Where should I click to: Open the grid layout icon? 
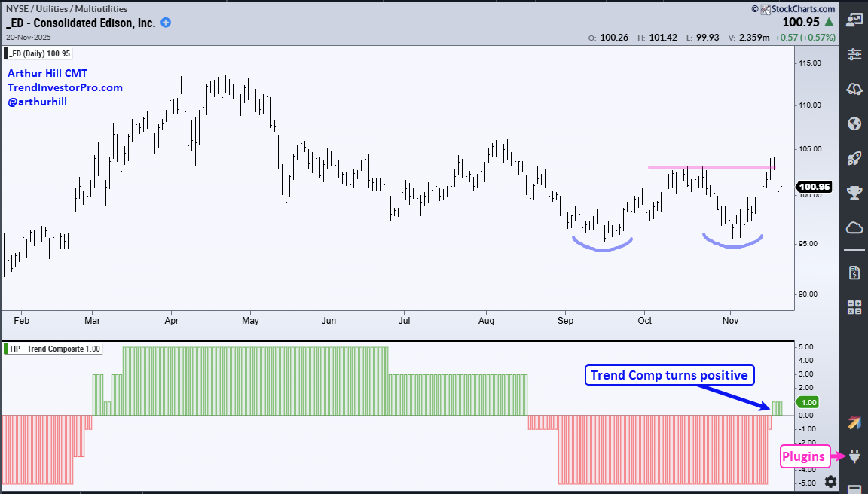pyautogui.click(x=854, y=306)
